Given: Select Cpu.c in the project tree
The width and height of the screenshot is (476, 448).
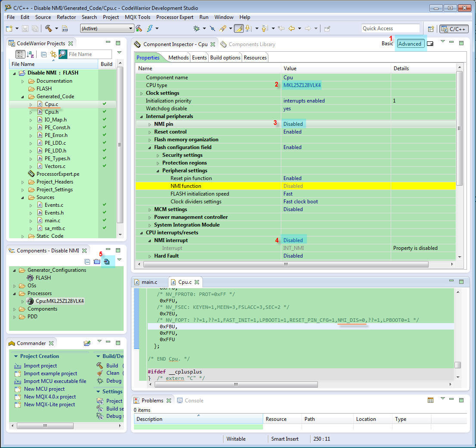Looking at the screenshot, I should tap(51, 104).
